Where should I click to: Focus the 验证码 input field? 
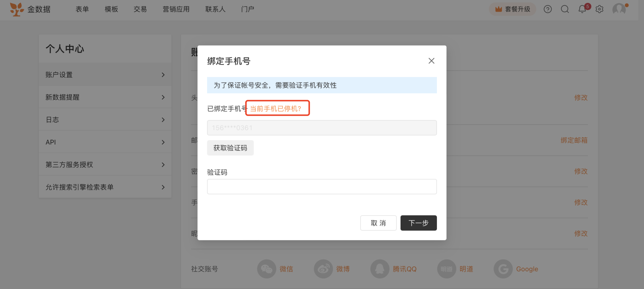click(322, 187)
